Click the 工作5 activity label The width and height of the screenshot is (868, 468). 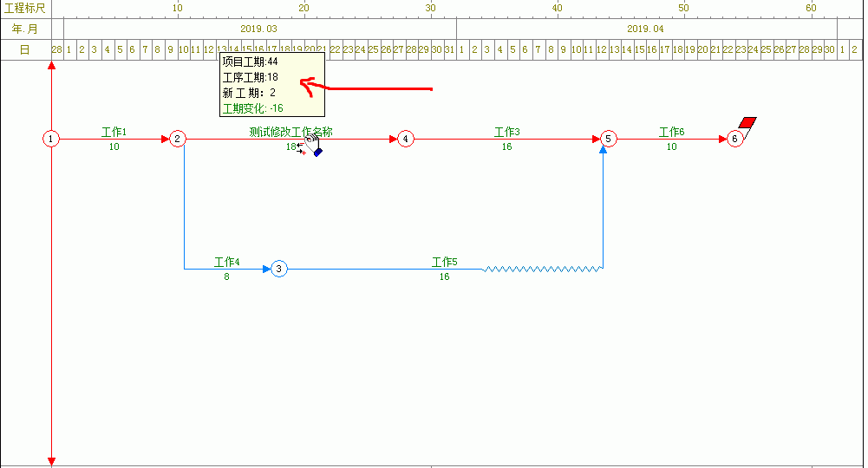[x=445, y=263]
